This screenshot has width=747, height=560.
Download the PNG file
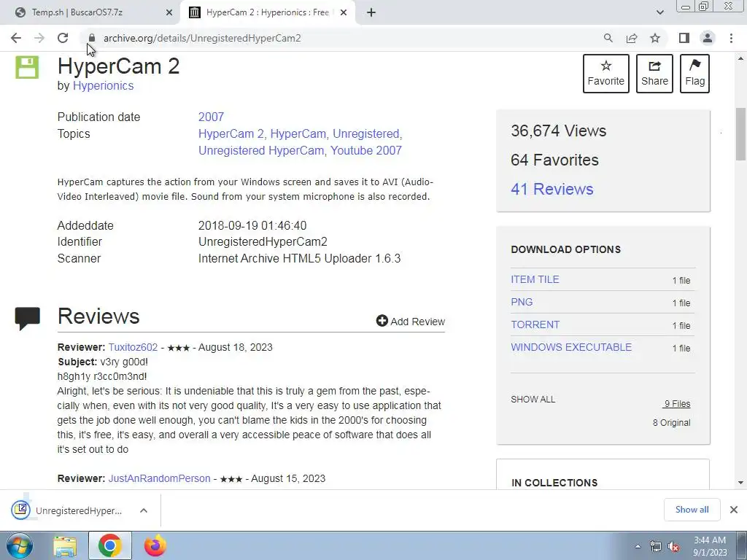tap(522, 302)
